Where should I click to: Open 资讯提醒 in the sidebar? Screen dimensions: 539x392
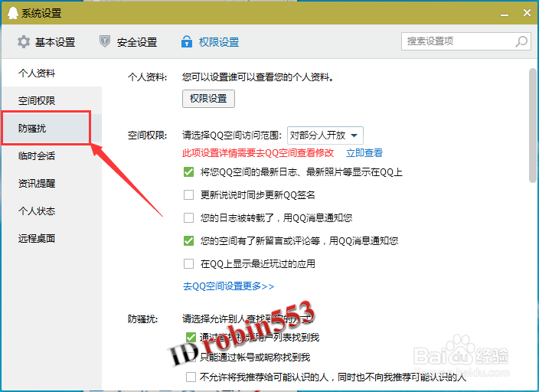tap(51, 183)
